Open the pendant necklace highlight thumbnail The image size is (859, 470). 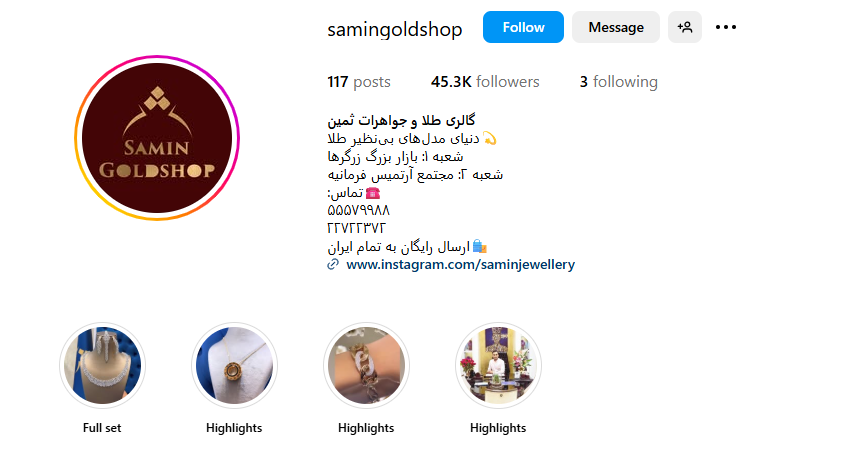(234, 365)
